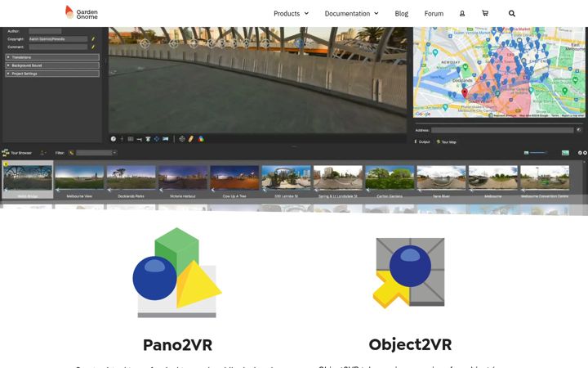The width and height of the screenshot is (588, 368).
Task: Select the Victoria Harbour thumbnail
Action: tap(183, 177)
